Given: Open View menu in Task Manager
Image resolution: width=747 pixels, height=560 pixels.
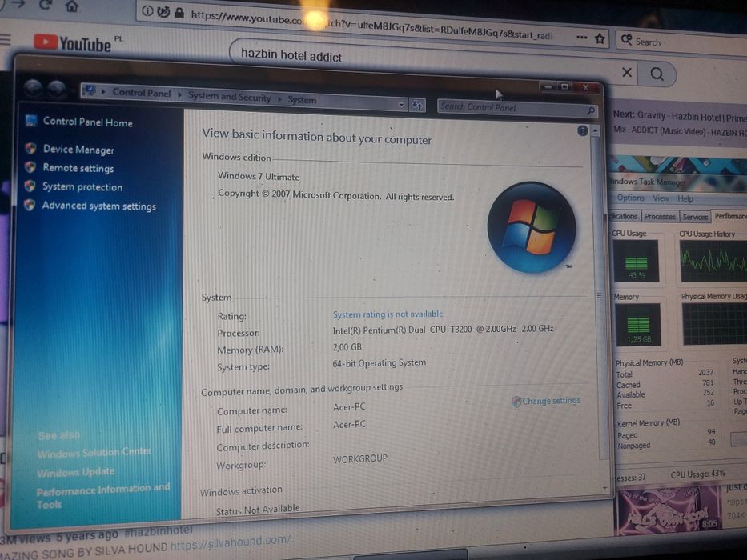Looking at the screenshot, I should coord(661,198).
